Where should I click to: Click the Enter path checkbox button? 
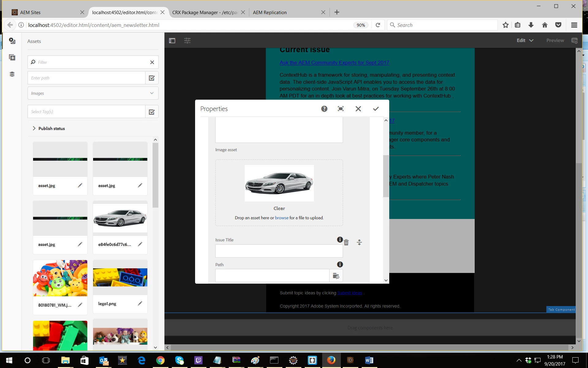coord(152,78)
